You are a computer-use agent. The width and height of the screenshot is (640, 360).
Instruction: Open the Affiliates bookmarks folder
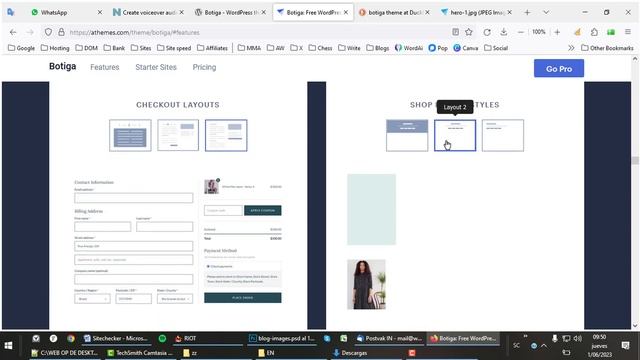pos(212,48)
